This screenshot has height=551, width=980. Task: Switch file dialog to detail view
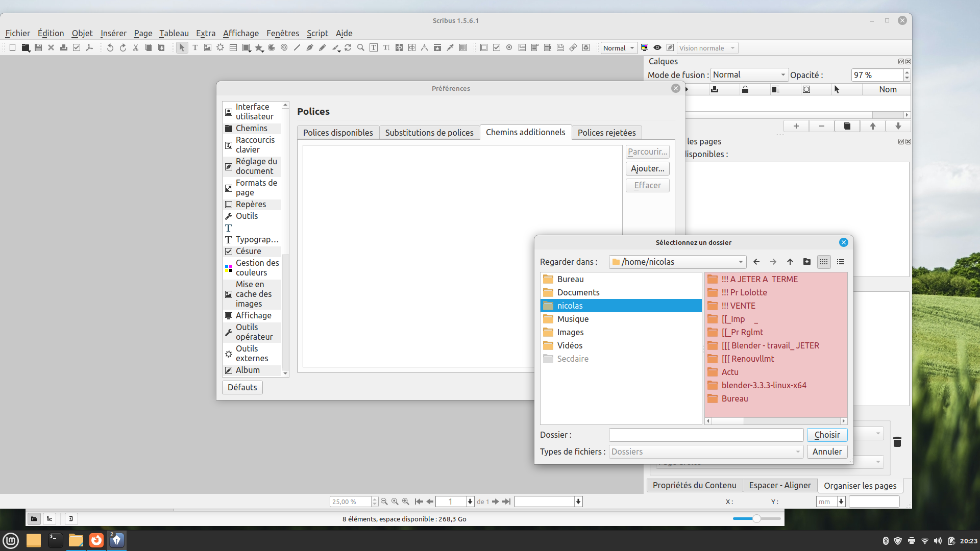tap(841, 262)
